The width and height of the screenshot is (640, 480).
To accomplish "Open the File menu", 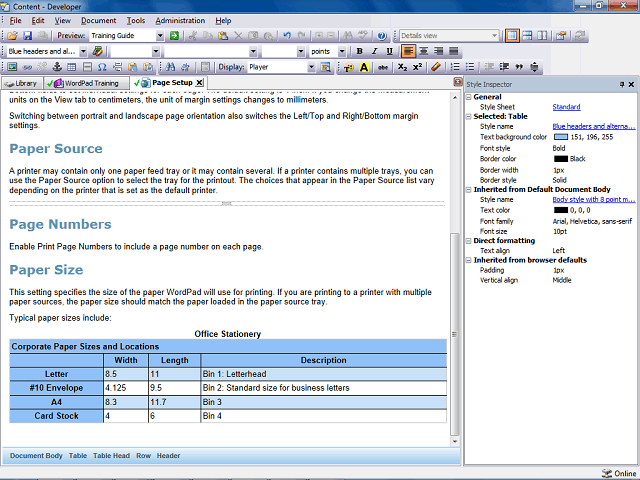I will pos(16,20).
